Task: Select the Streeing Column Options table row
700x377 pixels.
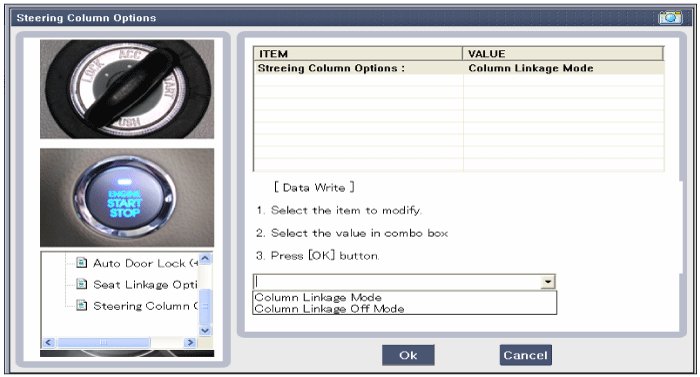Action: point(458,68)
